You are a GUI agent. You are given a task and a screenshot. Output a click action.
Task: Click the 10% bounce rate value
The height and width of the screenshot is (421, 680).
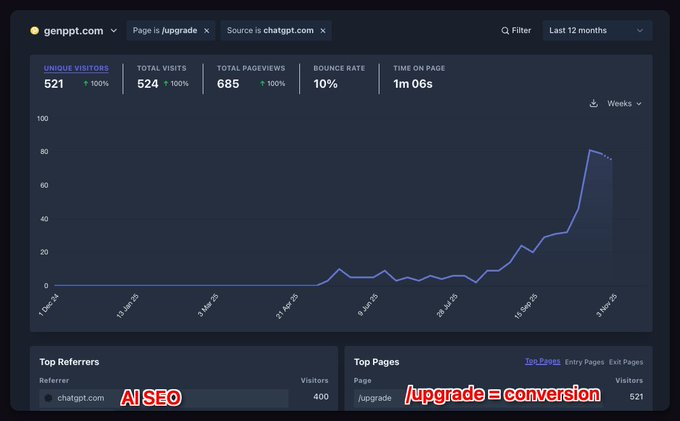(325, 84)
